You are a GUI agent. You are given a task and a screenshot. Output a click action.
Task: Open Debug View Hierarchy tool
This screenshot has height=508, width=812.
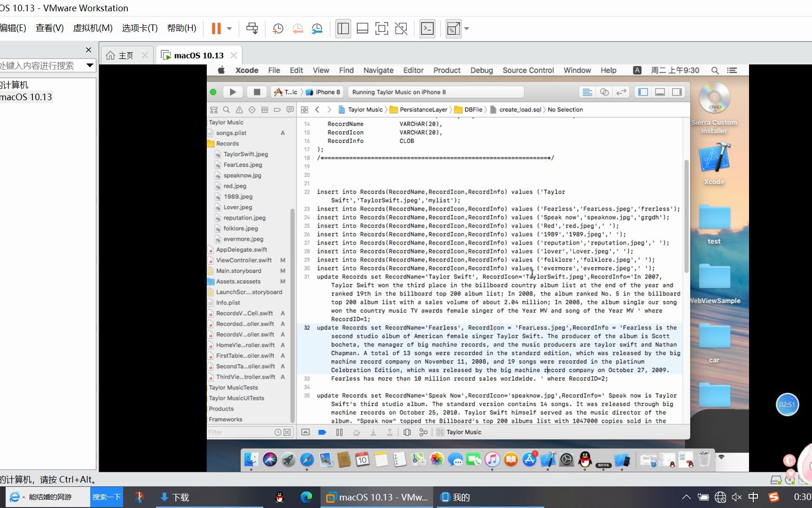coord(407,432)
